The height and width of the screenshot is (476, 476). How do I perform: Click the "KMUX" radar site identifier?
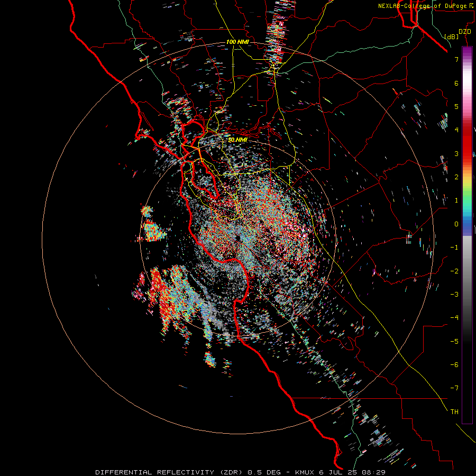(305, 472)
